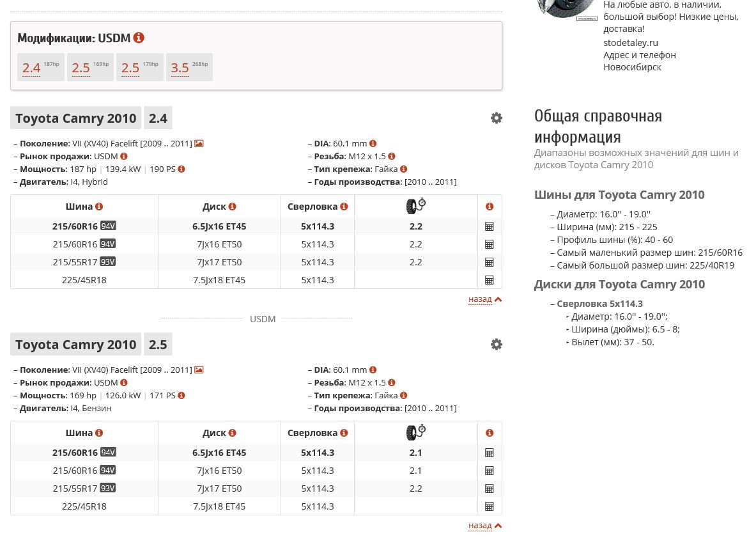Click tire pressure icon in 2.4 table header
Screen dimensions: 756x539
point(415,206)
